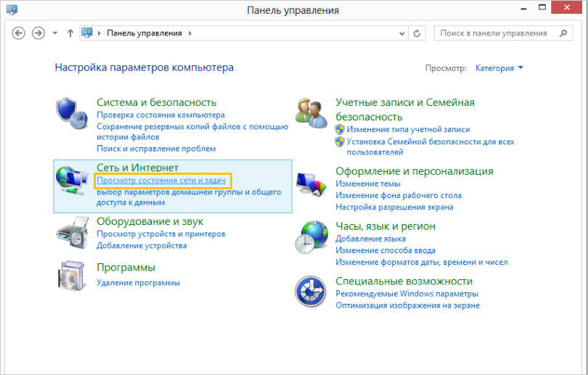Open Удаление программы link

(138, 282)
